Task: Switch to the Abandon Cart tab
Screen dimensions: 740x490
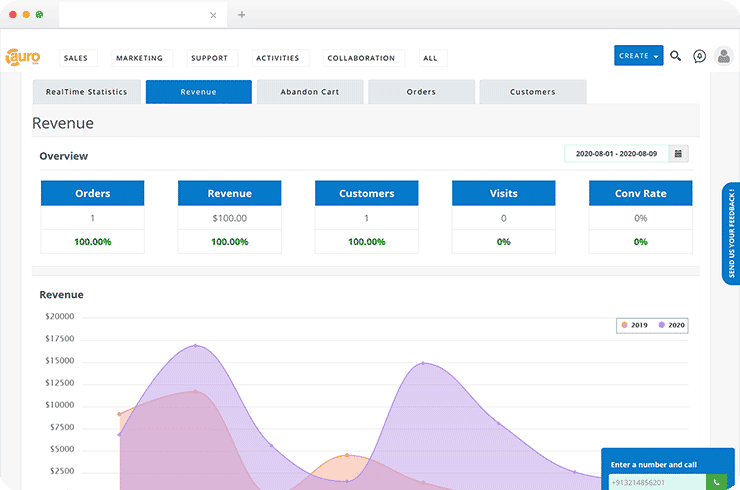Action: pos(309,92)
